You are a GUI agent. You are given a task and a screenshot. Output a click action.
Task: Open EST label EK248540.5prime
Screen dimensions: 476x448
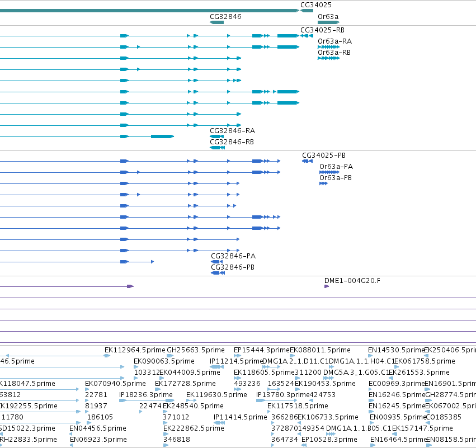(x=193, y=406)
